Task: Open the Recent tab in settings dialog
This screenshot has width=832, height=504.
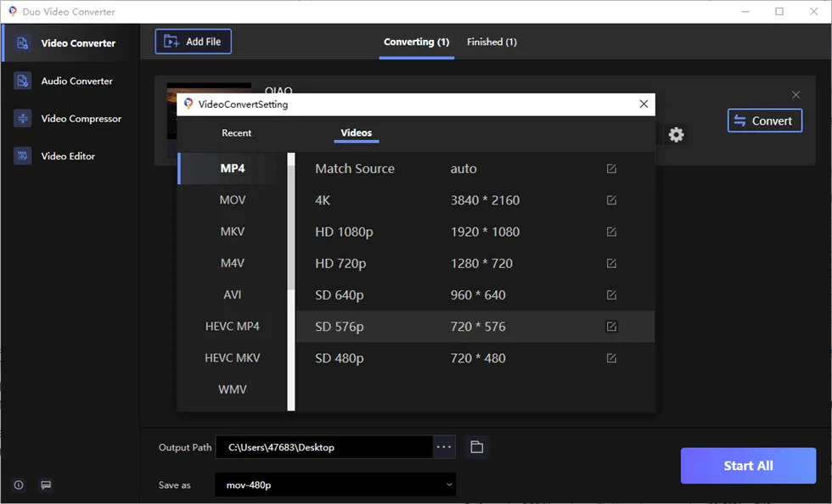Action: pyautogui.click(x=237, y=133)
